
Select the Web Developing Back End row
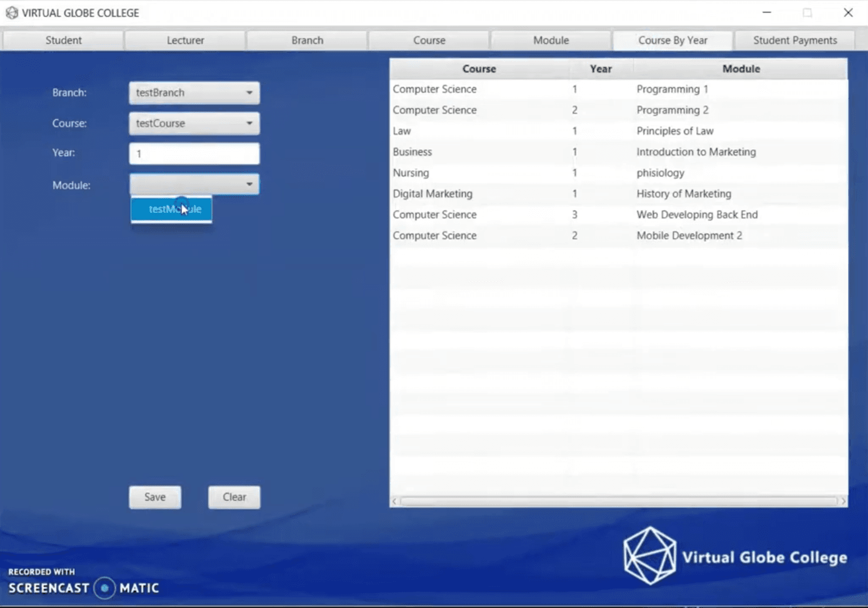(x=618, y=214)
